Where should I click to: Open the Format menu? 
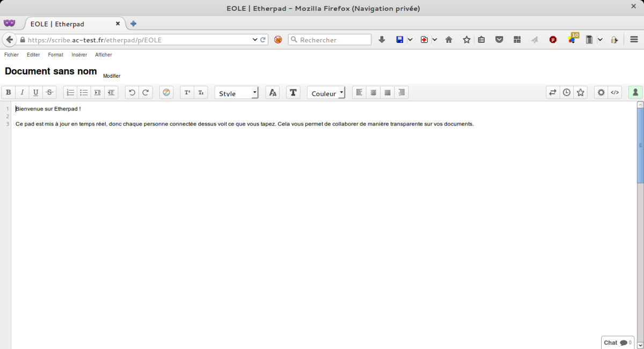pyautogui.click(x=55, y=55)
